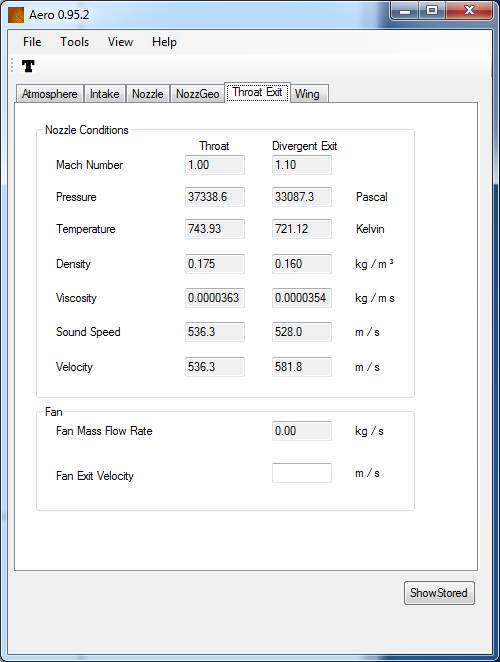Click the empty Fan Exit Velocity field
The height and width of the screenshot is (662, 500).
click(302, 473)
